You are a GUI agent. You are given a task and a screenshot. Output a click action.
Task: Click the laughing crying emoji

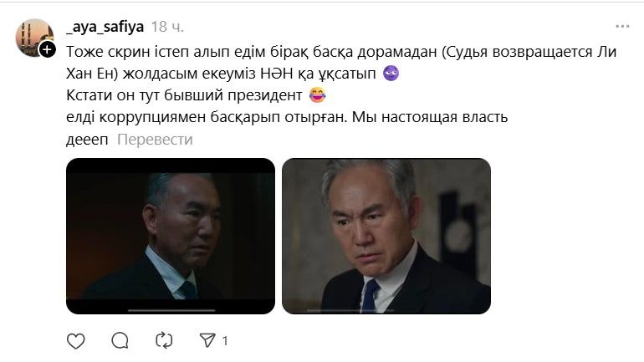tap(318, 95)
